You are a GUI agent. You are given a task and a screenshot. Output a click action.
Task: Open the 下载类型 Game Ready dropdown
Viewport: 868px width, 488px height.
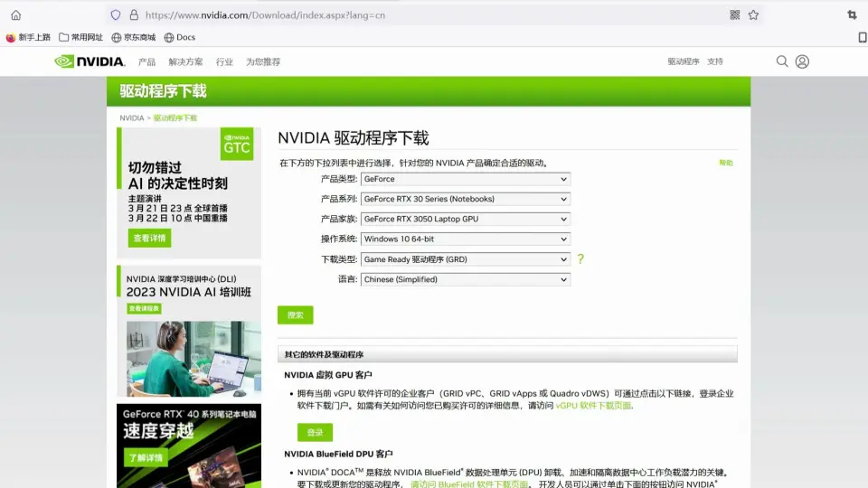tap(466, 259)
